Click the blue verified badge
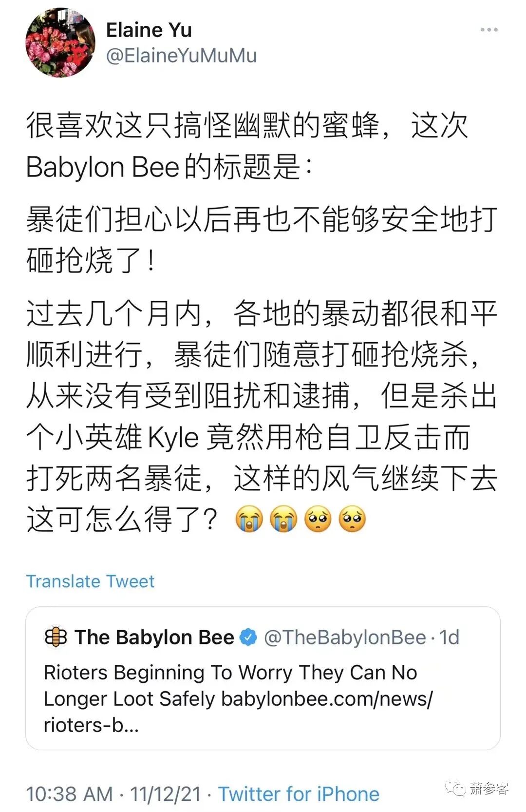Viewport: 526px width, 812px height. 248,637
